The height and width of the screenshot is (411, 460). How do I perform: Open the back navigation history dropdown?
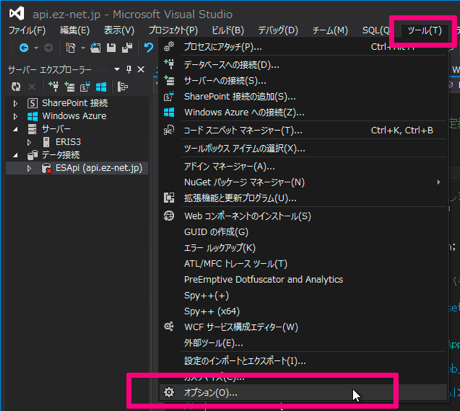36,48
